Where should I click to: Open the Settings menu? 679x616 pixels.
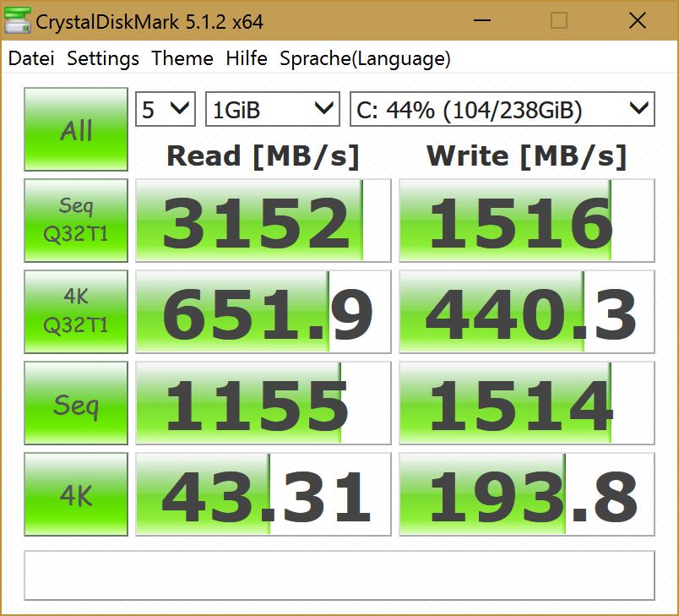(103, 58)
